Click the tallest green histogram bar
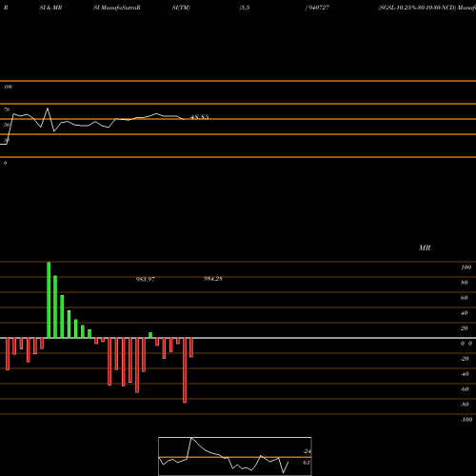 [x=49, y=300]
